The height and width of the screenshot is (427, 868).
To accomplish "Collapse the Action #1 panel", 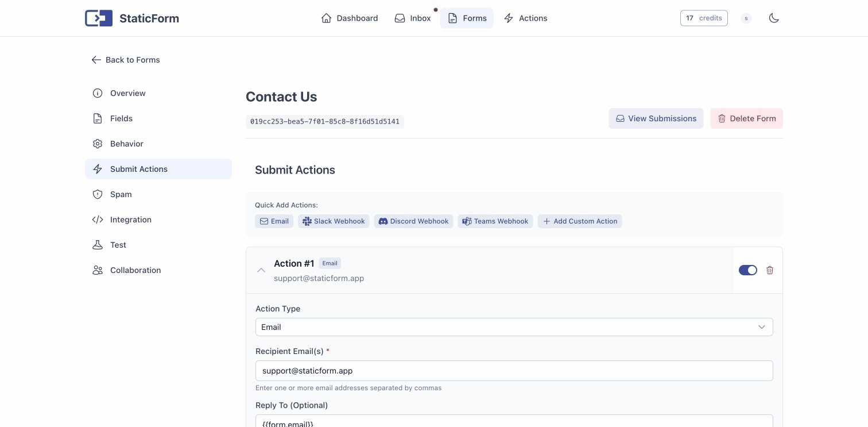I will [261, 270].
